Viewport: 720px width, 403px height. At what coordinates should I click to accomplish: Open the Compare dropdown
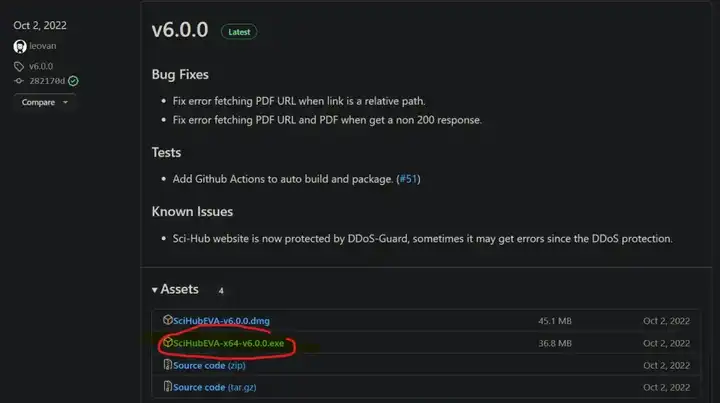coord(45,102)
